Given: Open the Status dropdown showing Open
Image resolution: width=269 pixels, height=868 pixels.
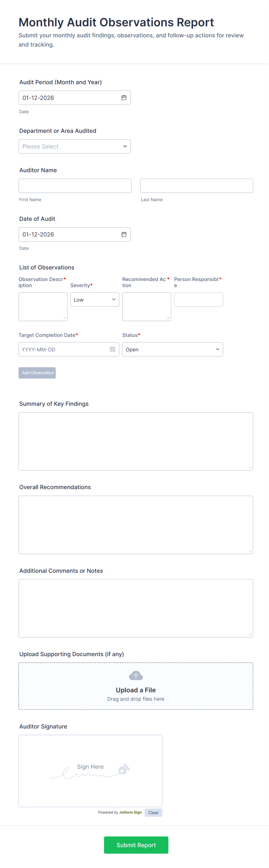Looking at the screenshot, I should pos(172,349).
